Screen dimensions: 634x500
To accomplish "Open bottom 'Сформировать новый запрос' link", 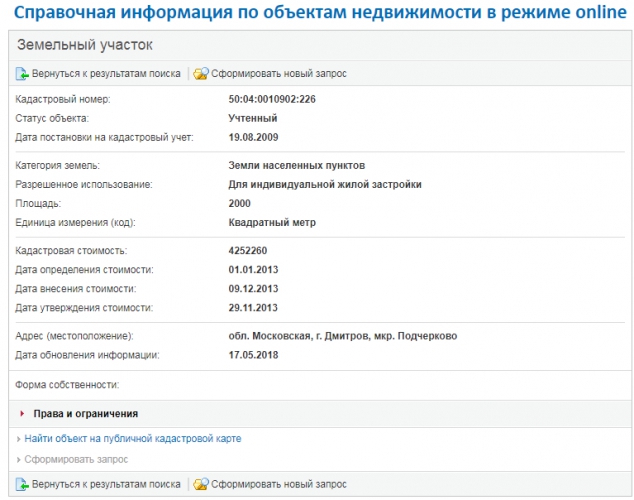I will pyautogui.click(x=279, y=484).
